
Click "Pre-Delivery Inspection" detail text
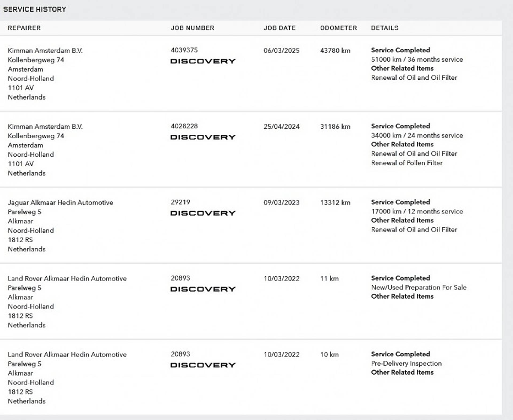pyautogui.click(x=406, y=363)
